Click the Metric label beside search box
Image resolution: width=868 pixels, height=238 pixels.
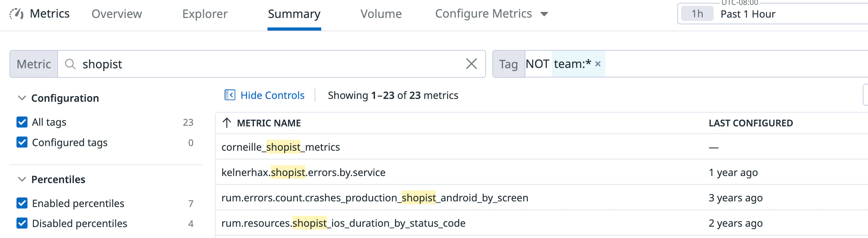34,64
